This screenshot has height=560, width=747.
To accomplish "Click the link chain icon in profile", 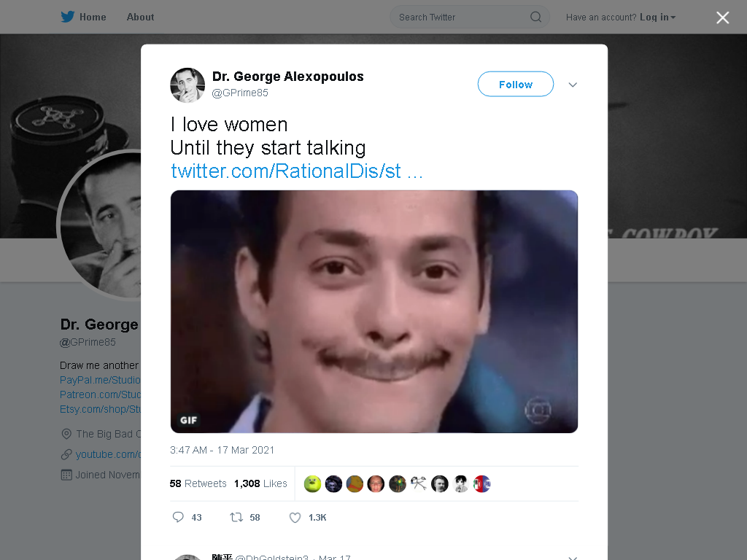I will coord(66,454).
